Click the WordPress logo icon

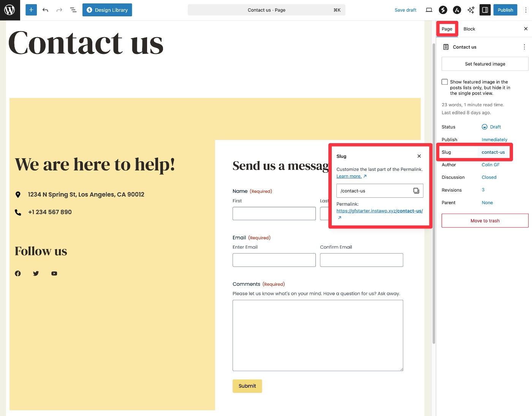coord(9,10)
